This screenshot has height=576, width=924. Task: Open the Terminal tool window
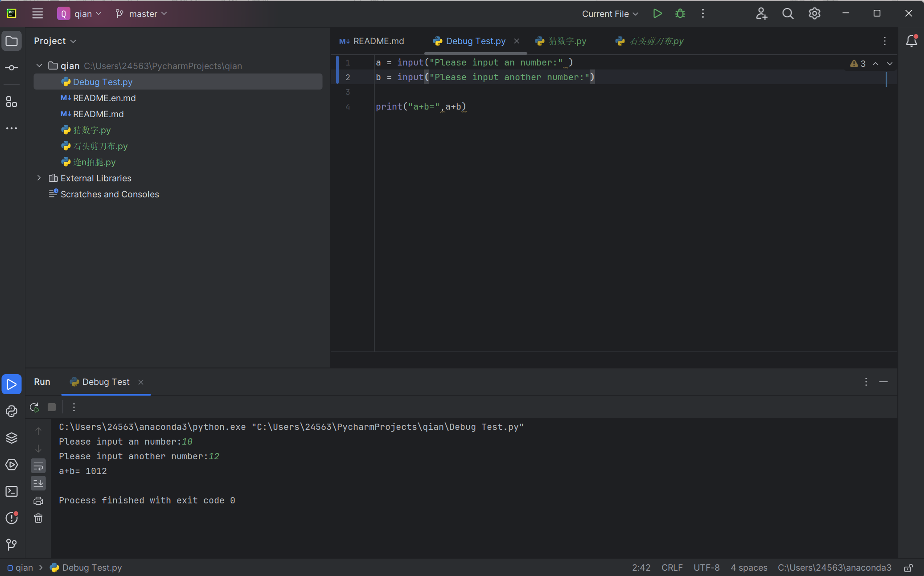tap(12, 491)
